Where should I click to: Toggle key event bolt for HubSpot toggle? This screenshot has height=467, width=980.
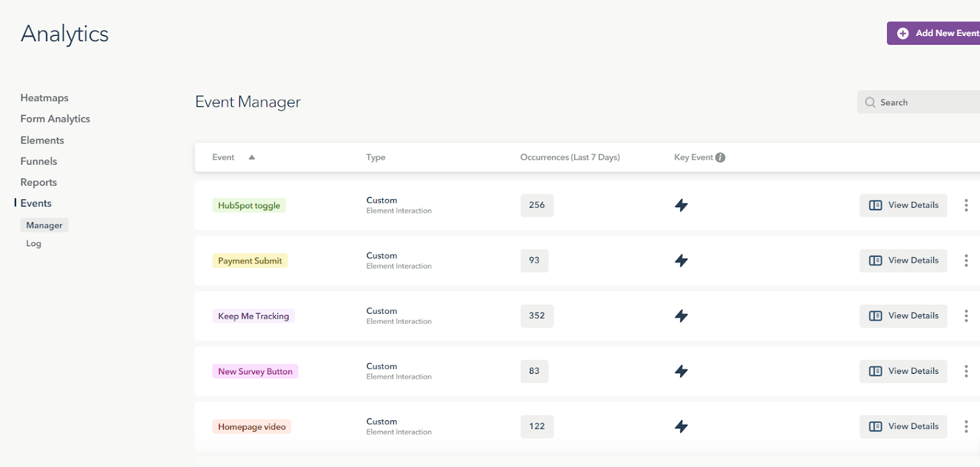point(681,205)
